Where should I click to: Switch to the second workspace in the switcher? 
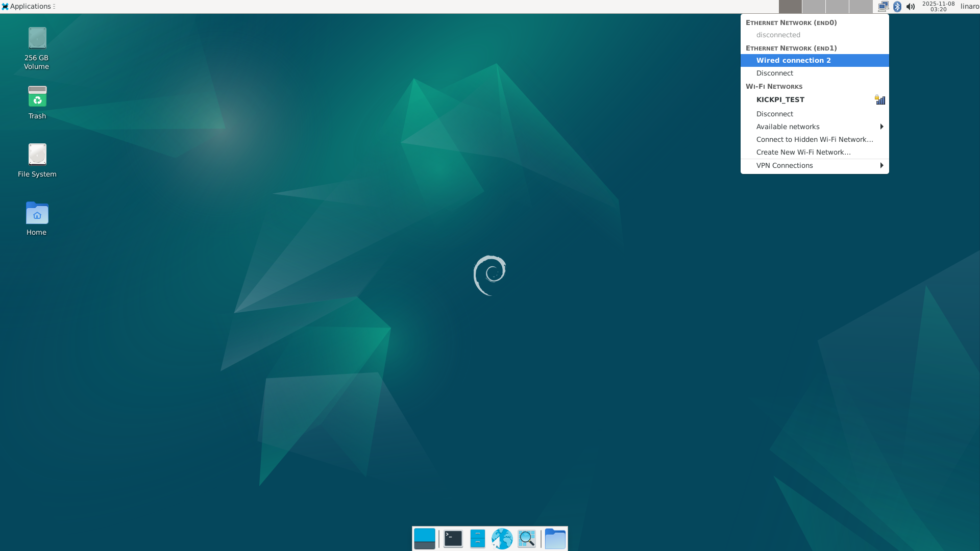pos(814,7)
